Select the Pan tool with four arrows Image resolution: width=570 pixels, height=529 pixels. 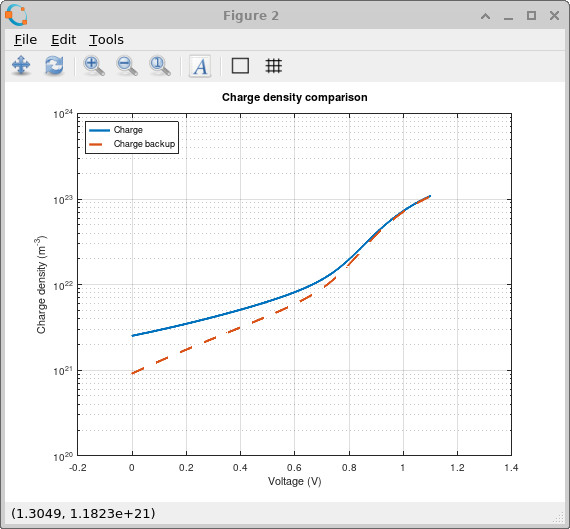coord(21,66)
